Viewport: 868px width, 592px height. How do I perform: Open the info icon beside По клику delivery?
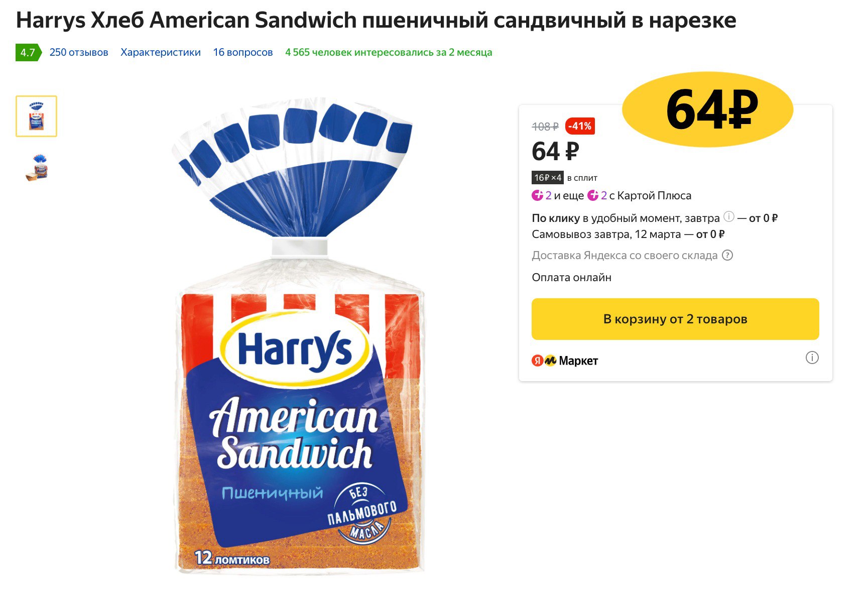(x=729, y=217)
